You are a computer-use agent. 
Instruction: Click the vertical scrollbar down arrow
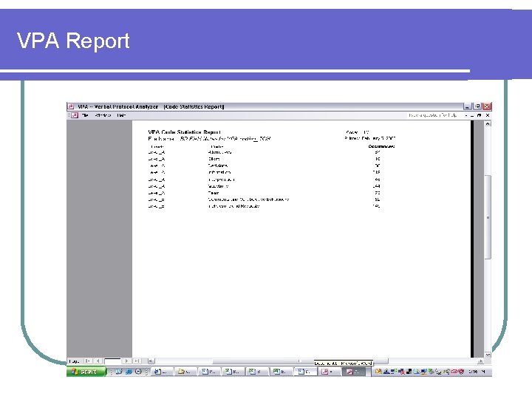coord(488,355)
